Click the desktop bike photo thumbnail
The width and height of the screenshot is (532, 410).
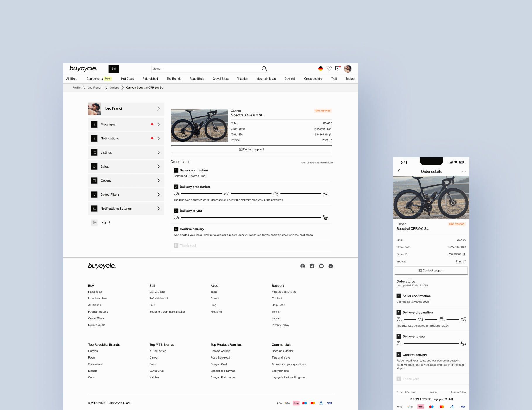[200, 125]
